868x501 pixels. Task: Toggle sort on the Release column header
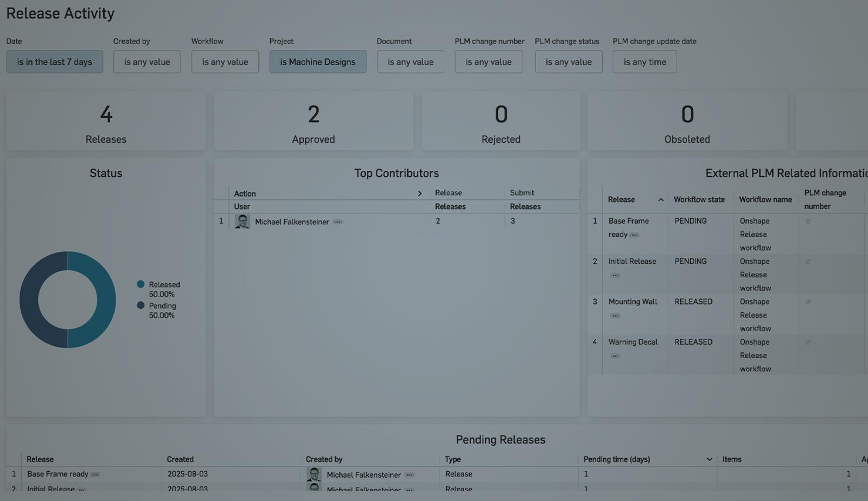[661, 199]
